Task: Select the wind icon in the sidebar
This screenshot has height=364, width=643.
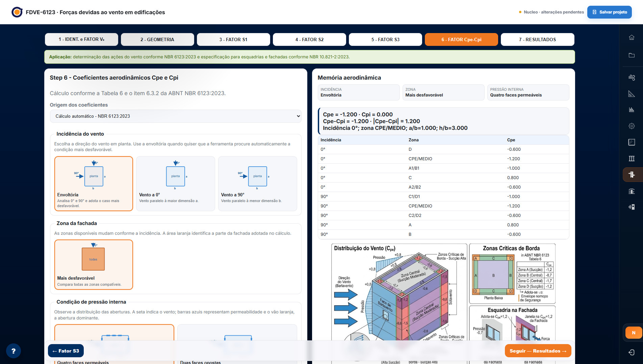Action: pyautogui.click(x=632, y=78)
